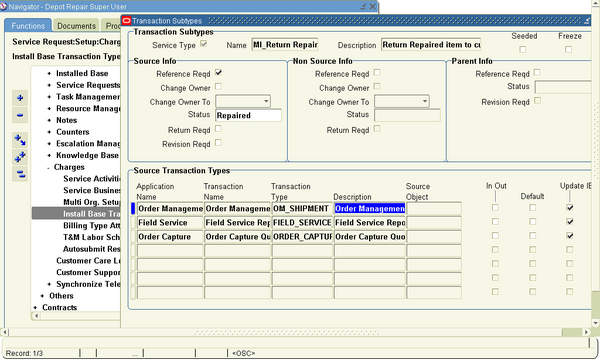Screen dimensions: 600x360
Task: Toggle In Out checkbox for Order Capture row
Action: tap(495, 236)
